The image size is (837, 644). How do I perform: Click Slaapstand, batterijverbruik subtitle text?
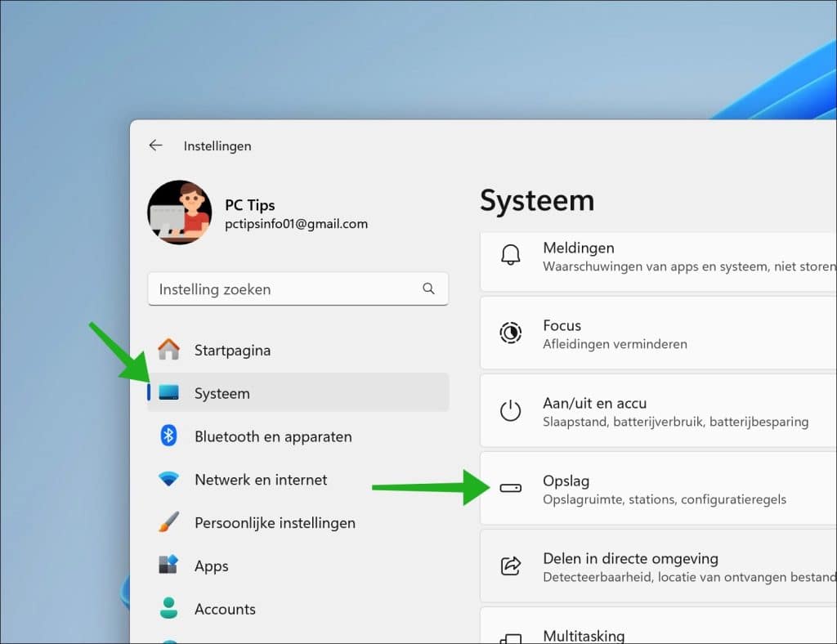tap(676, 422)
